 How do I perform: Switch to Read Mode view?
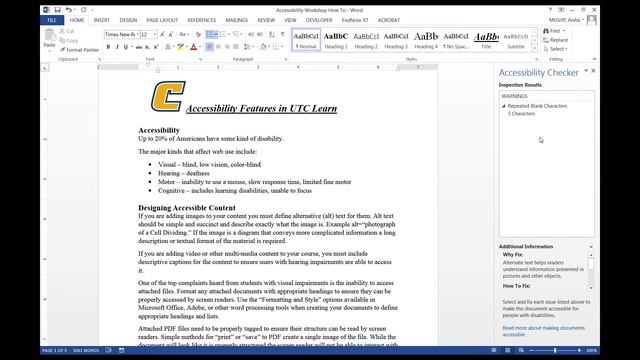(x=494, y=350)
